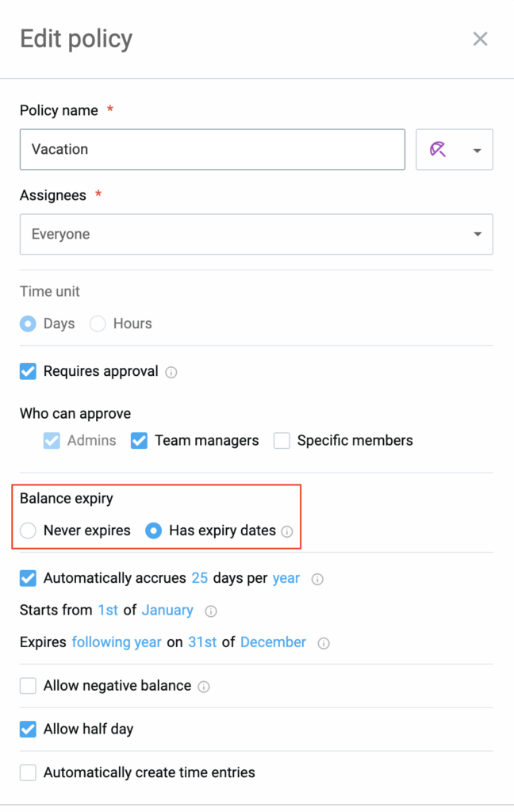
Task: Disable the Allow half day checkbox
Action: pyautogui.click(x=28, y=729)
